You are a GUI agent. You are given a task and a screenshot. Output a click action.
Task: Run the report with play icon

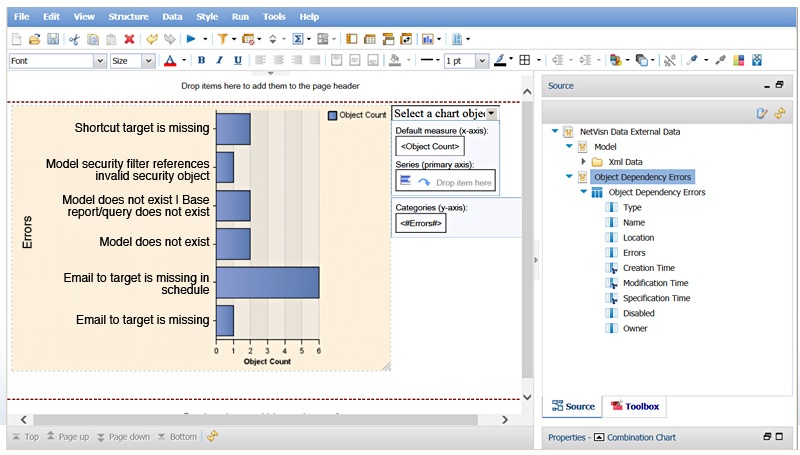(x=191, y=39)
